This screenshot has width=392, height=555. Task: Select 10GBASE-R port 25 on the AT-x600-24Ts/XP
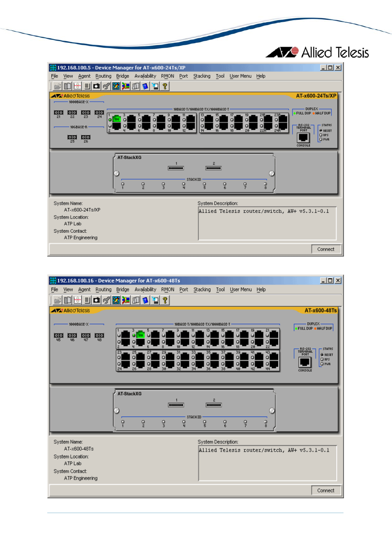(72, 137)
